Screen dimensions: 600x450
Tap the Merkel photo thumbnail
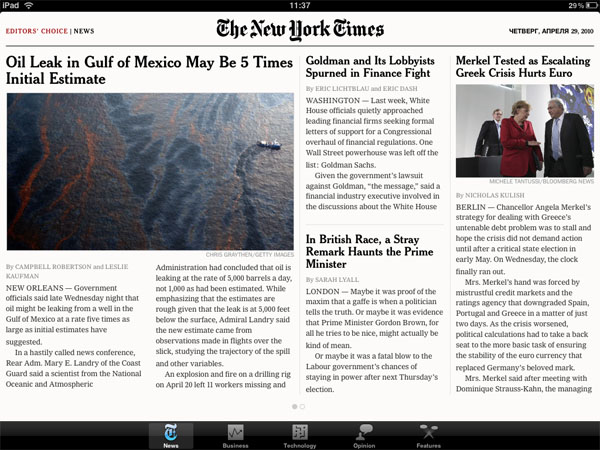pyautogui.click(x=525, y=130)
